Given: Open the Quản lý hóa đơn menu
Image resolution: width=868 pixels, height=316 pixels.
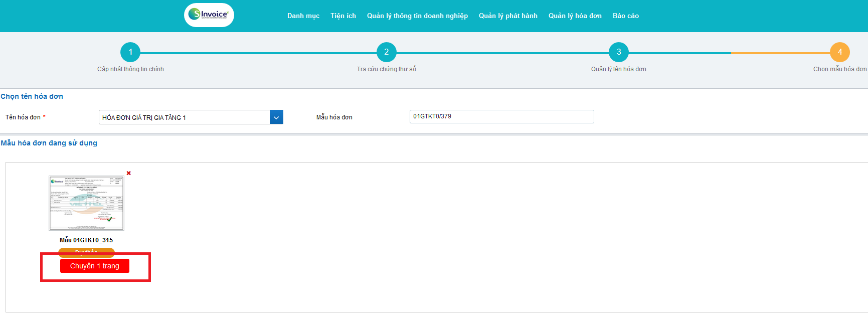Looking at the screenshot, I should click(575, 16).
